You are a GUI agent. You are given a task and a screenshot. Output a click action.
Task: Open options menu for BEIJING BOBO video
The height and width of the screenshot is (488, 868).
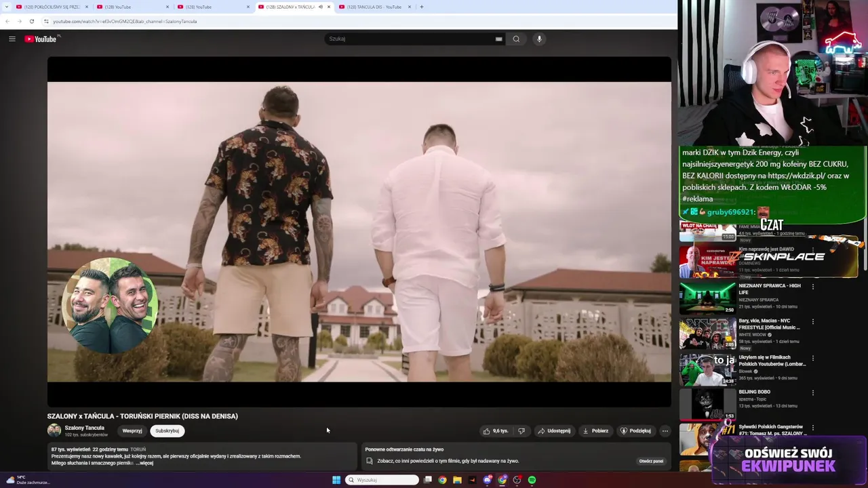pos(813,392)
